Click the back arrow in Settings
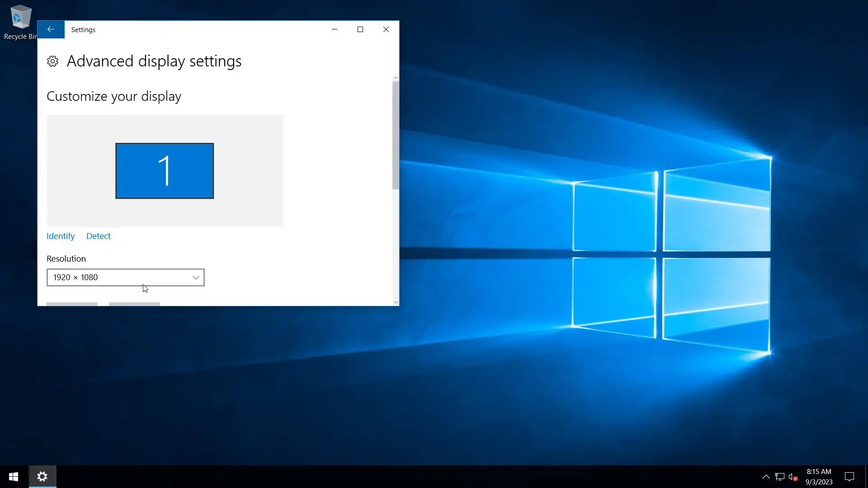This screenshot has height=488, width=868. pos(51,29)
